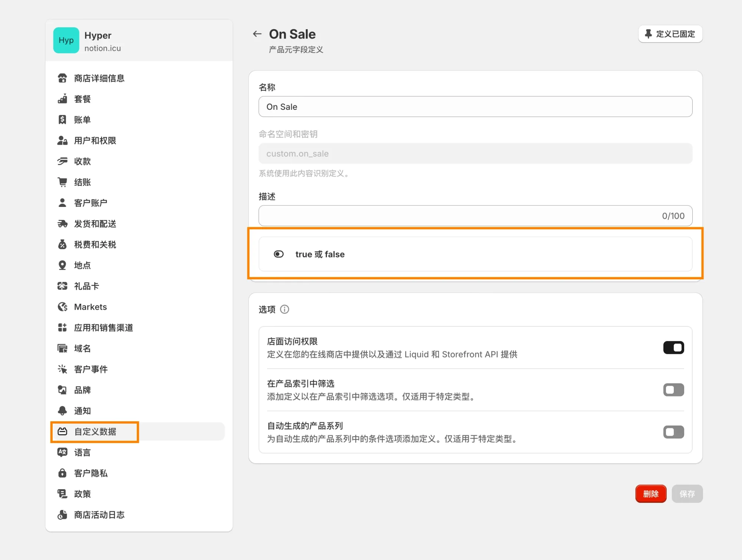The image size is (742, 560).
Task: Open the 语言 settings page
Action: (x=82, y=452)
